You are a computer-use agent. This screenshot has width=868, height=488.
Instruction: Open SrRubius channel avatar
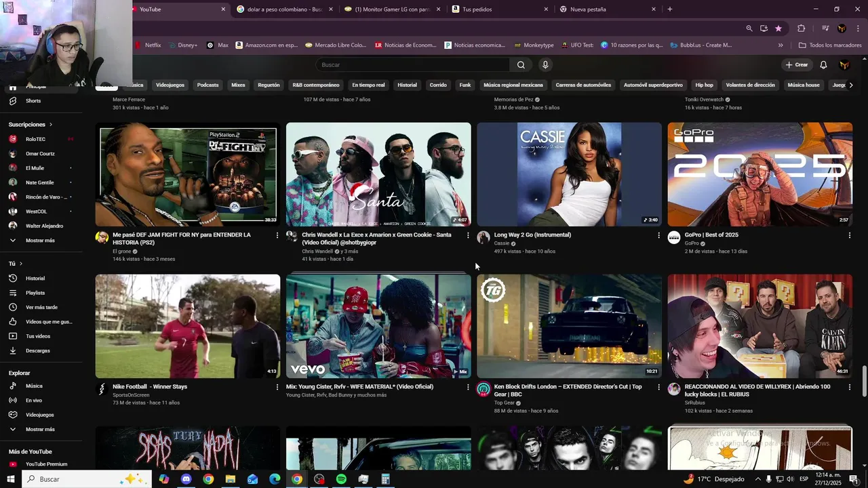674,389
